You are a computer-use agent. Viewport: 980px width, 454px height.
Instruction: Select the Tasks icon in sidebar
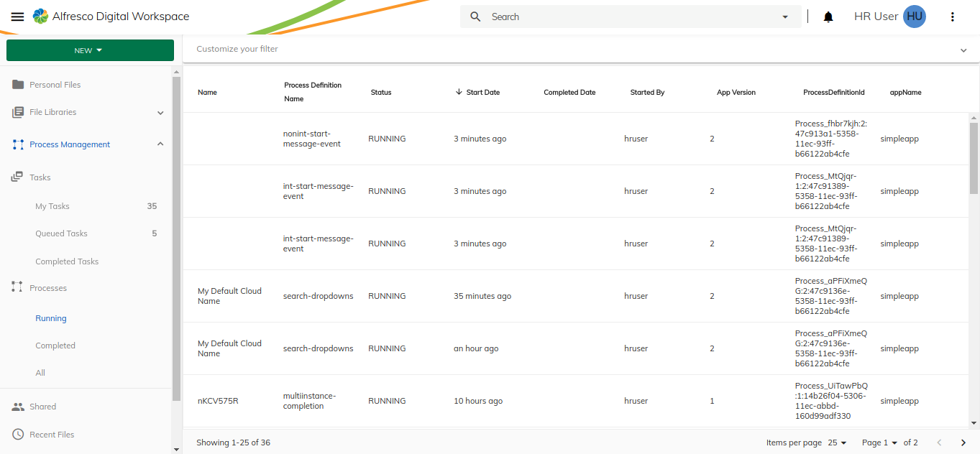click(x=17, y=177)
